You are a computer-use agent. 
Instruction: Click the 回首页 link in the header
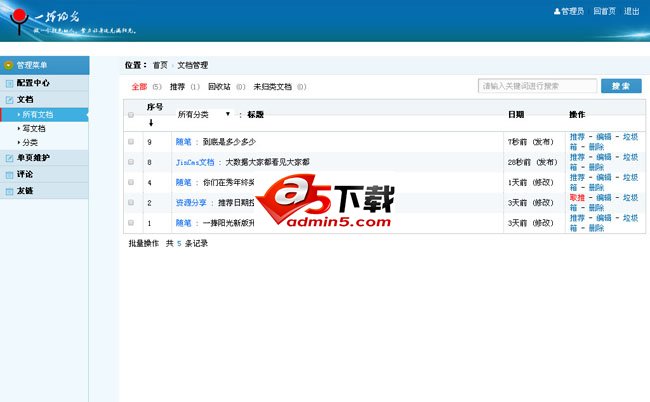[x=604, y=12]
